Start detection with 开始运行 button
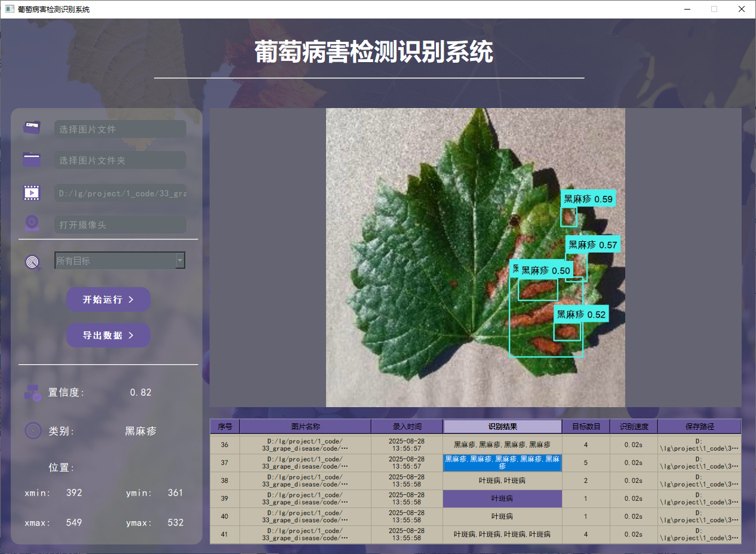The height and width of the screenshot is (554, 756). pos(108,299)
